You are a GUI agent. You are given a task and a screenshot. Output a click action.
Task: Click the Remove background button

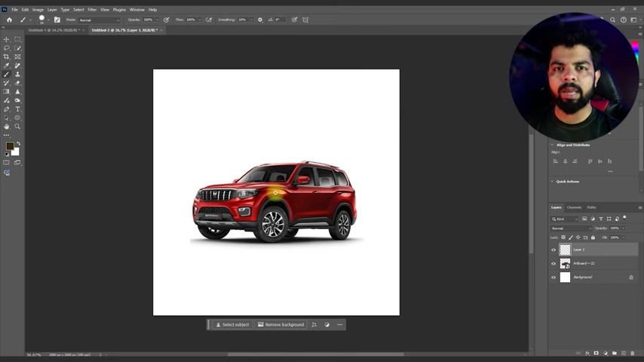[x=281, y=324]
